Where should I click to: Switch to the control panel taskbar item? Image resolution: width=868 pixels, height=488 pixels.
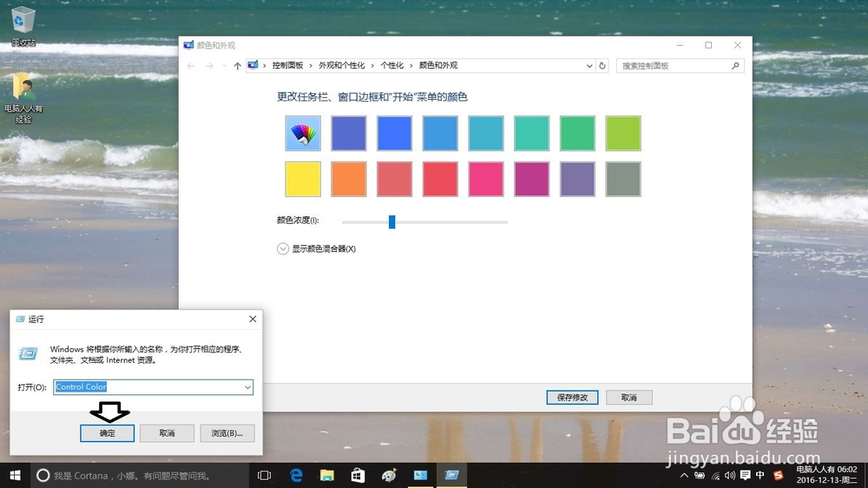pyautogui.click(x=421, y=475)
